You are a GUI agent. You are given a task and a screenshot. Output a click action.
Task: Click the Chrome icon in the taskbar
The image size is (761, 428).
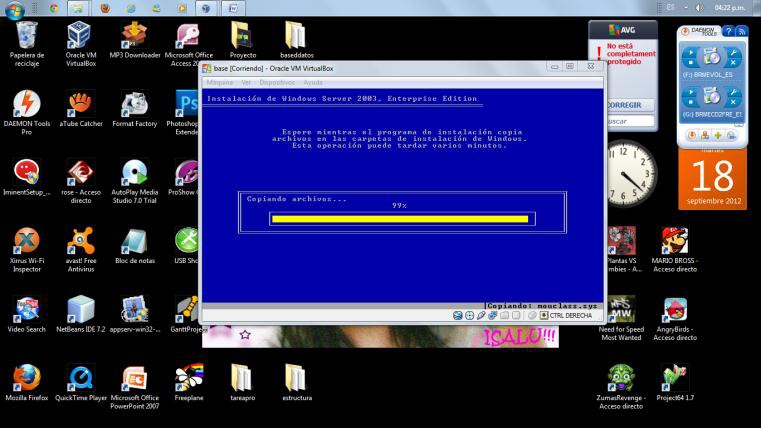[x=54, y=8]
